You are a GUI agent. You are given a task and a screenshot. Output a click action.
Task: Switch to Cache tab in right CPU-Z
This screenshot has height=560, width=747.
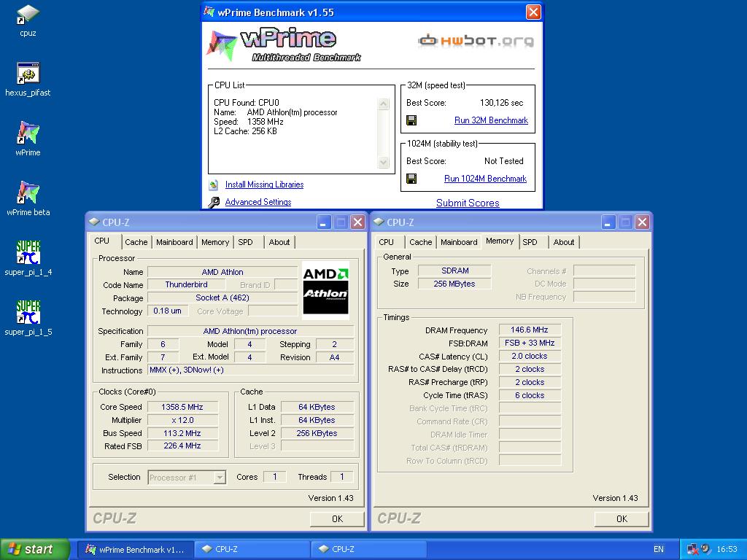coord(421,242)
